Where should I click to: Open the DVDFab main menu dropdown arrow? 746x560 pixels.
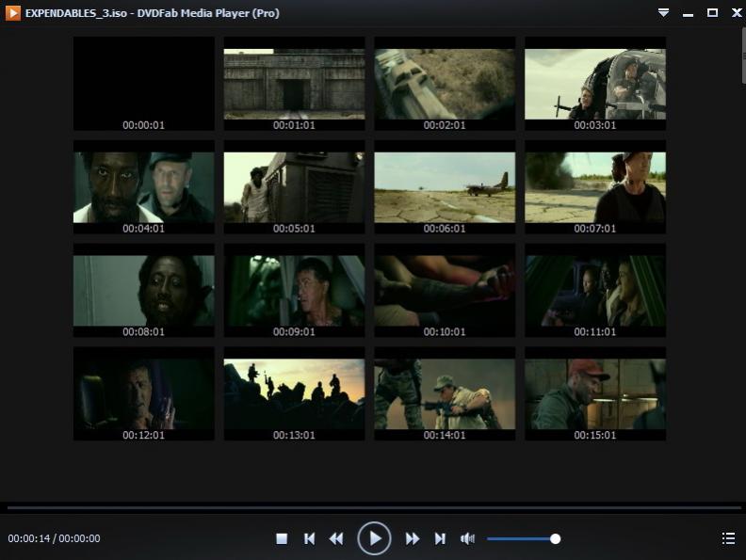(664, 13)
